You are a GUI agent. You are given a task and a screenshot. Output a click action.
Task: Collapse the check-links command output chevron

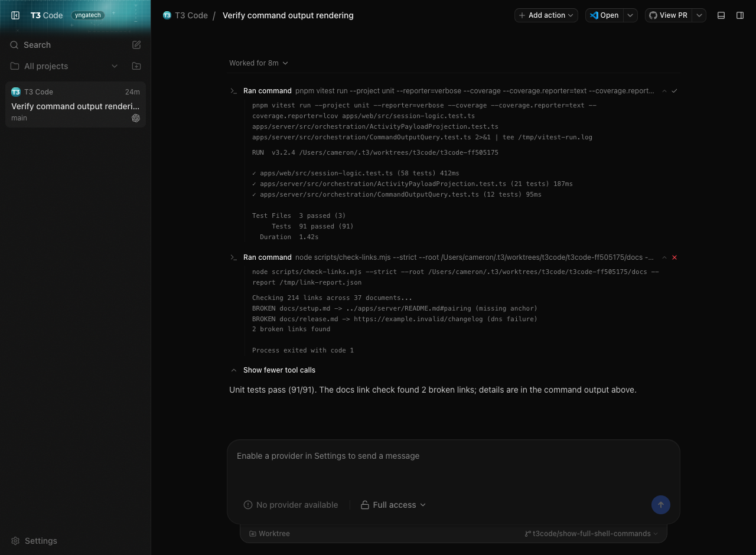click(664, 257)
